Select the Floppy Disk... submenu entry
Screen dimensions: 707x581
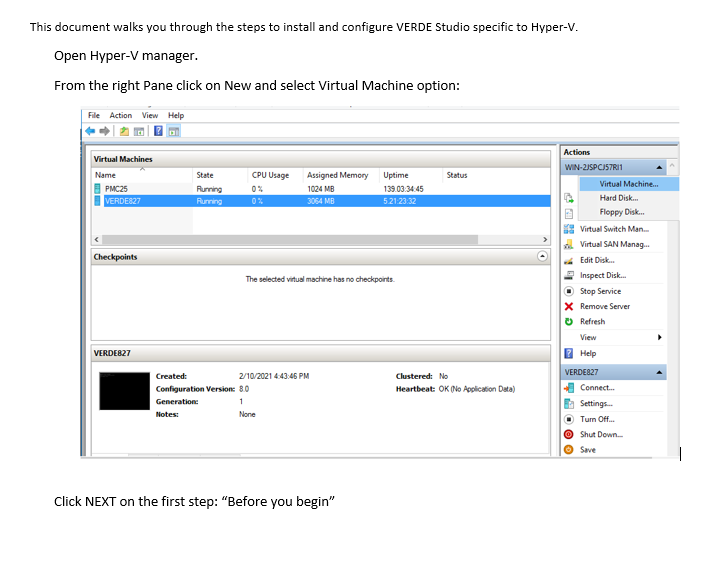[x=622, y=212]
